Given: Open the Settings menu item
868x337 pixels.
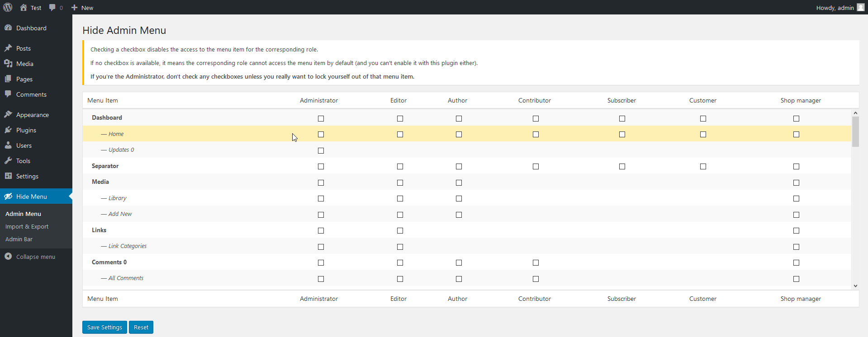Looking at the screenshot, I should (x=27, y=176).
